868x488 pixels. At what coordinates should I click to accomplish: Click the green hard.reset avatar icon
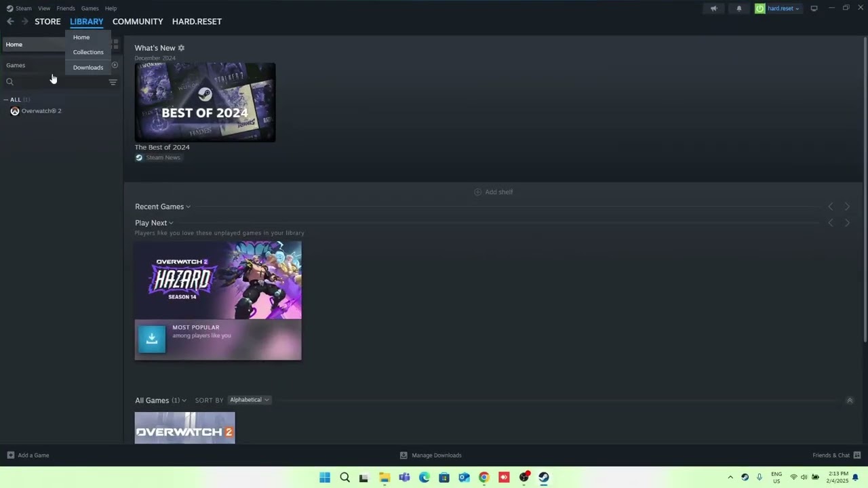click(759, 8)
